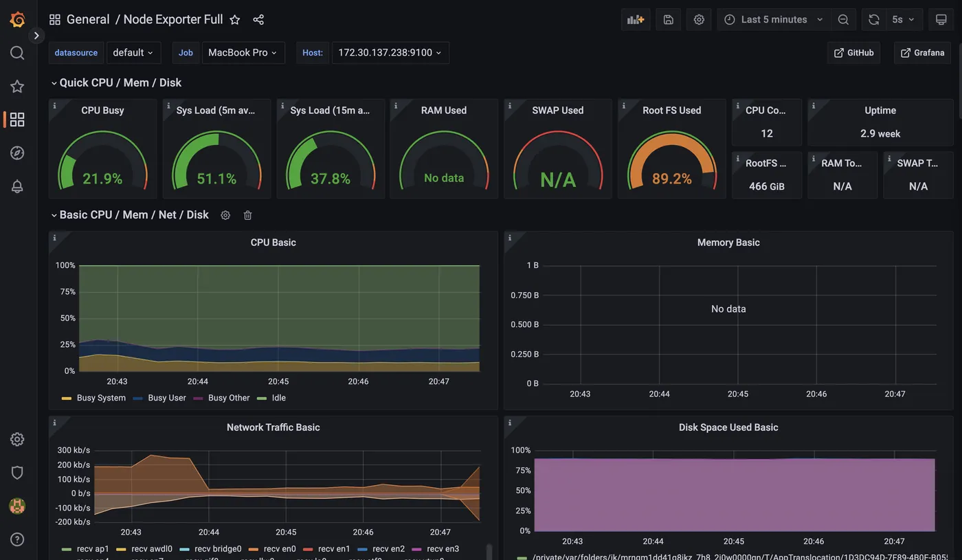962x560 pixels.
Task: Open the Grafana external link
Action: [922, 53]
